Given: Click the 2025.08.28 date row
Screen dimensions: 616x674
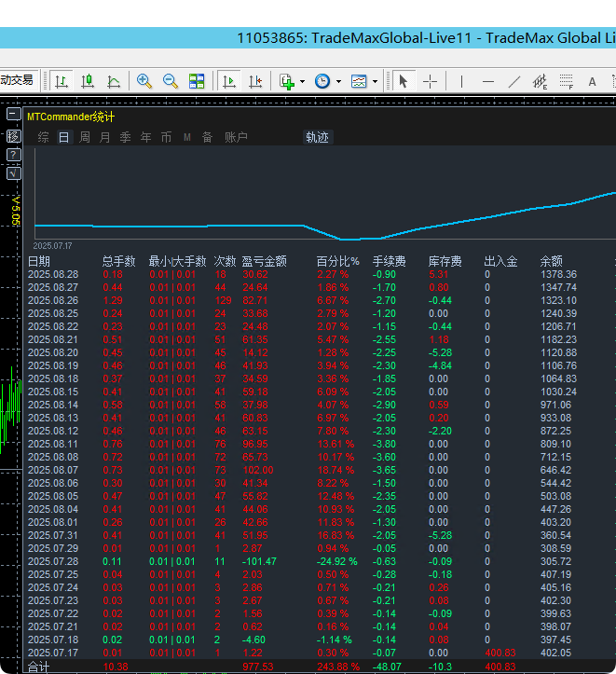Looking at the screenshot, I should coord(53,274).
